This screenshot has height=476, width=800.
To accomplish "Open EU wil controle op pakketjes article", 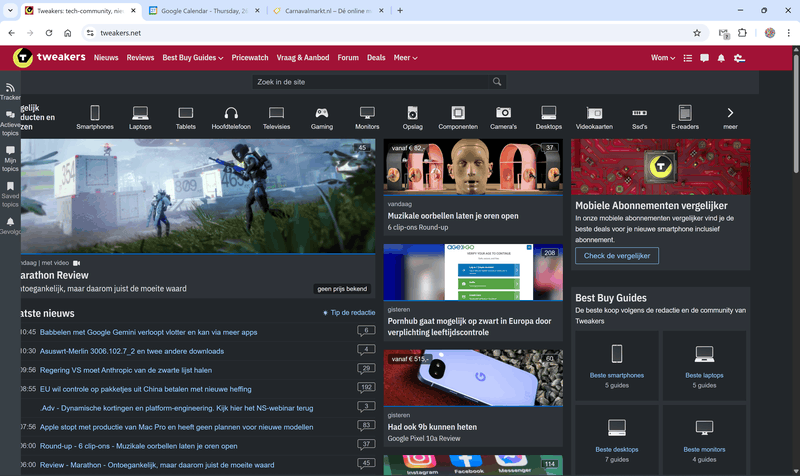I will 145,389.
